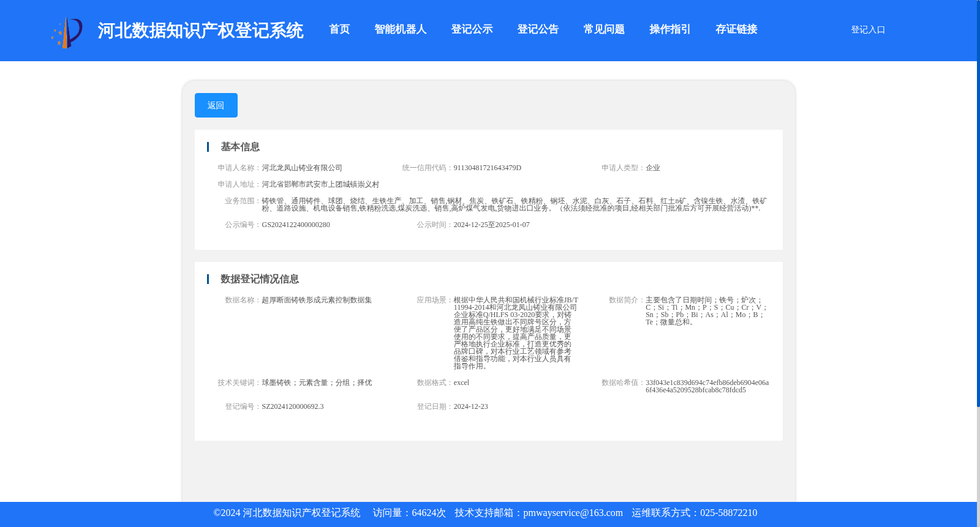Click the 登记入口 link
The height and width of the screenshot is (527, 980).
point(868,29)
